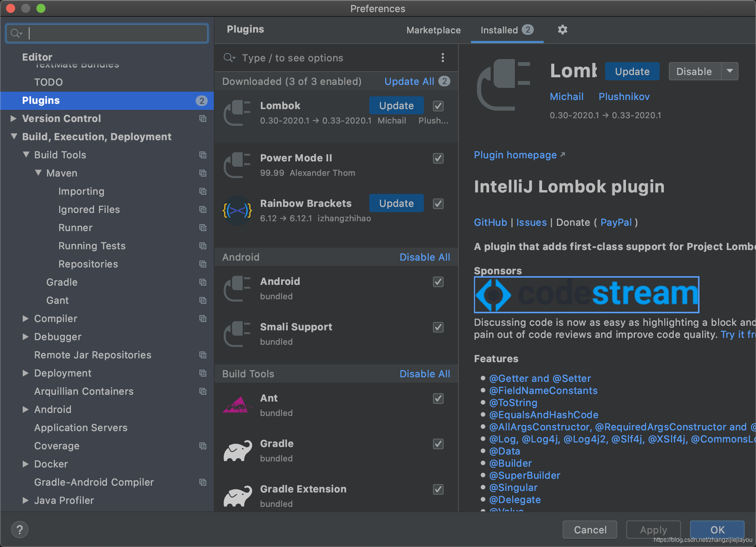The width and height of the screenshot is (756, 547).
Task: Expand the Docker tree node
Action: pyautogui.click(x=26, y=464)
